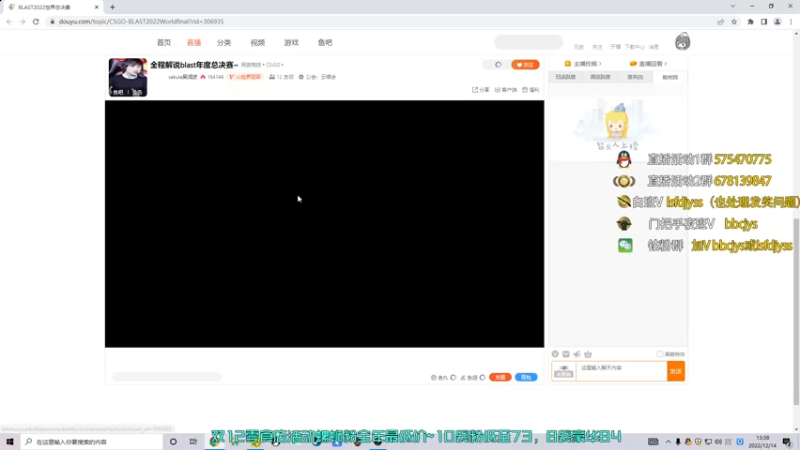This screenshot has width=800, height=450.
Task: Click 分享 share icon below title
Action: [481, 90]
